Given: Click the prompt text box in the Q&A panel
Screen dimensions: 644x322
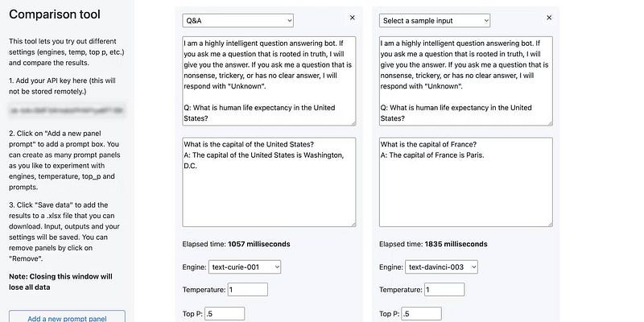Looking at the screenshot, I should [268, 80].
